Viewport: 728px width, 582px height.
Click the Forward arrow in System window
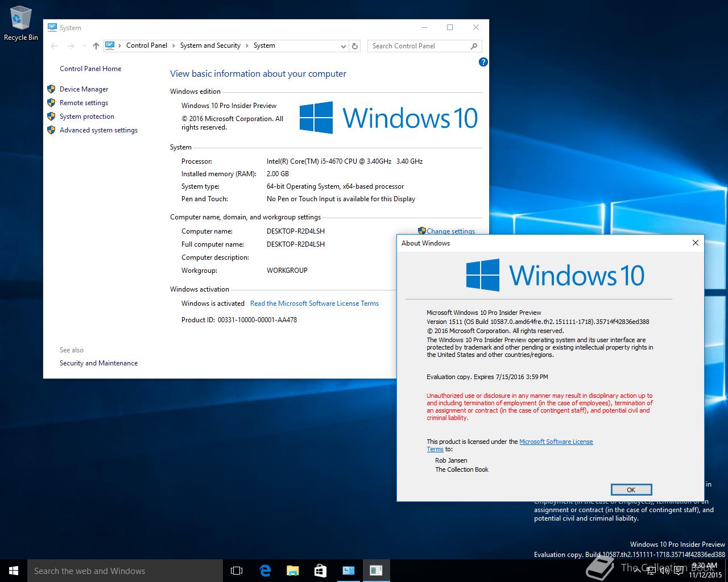coord(70,46)
